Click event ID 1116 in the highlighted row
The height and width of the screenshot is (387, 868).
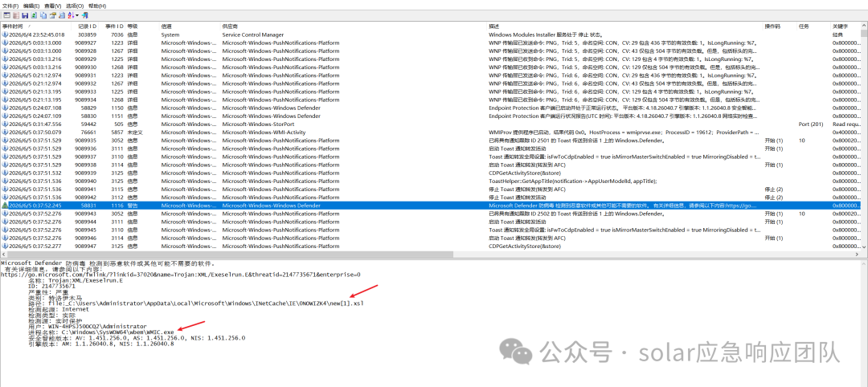117,205
